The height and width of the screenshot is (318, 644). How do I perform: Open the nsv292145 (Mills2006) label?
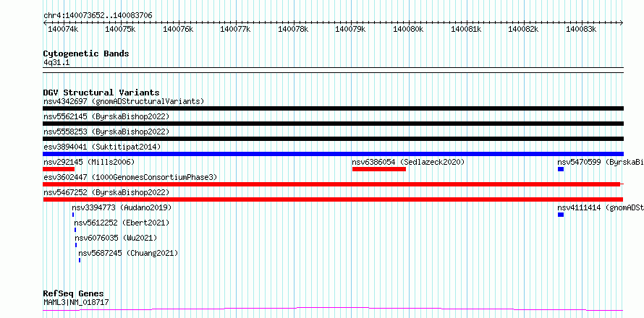tap(89, 162)
